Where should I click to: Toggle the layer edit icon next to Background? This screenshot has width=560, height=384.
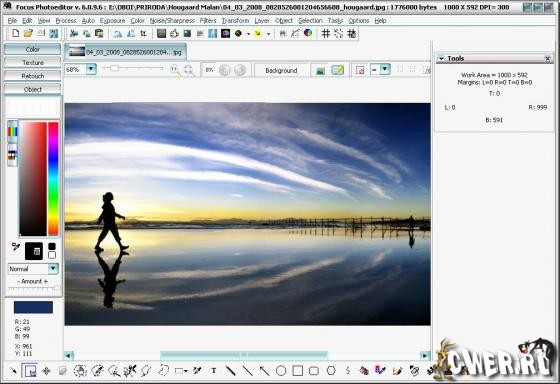pyautogui.click(x=338, y=70)
